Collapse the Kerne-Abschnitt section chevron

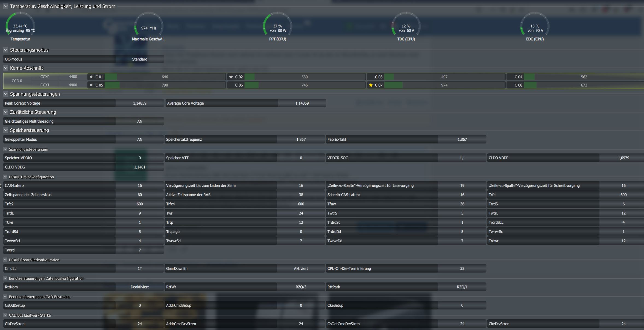coord(6,68)
